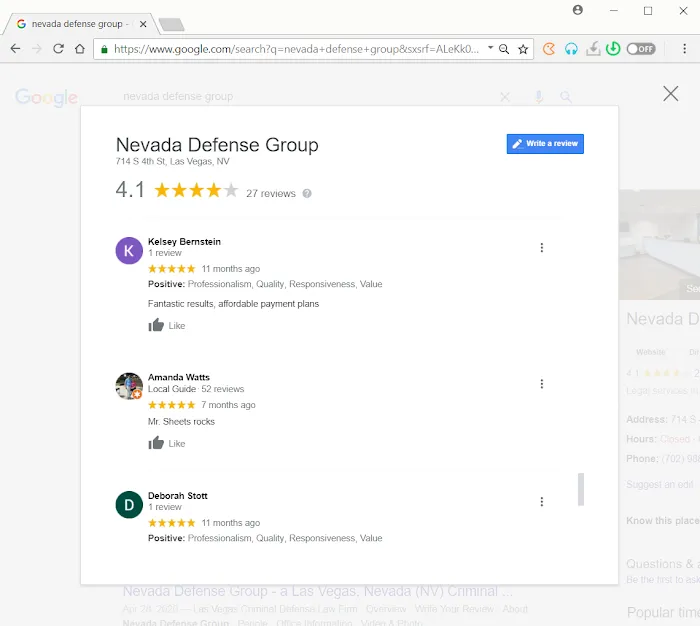
Task: Click the microphone voice search icon
Action: tap(539, 97)
